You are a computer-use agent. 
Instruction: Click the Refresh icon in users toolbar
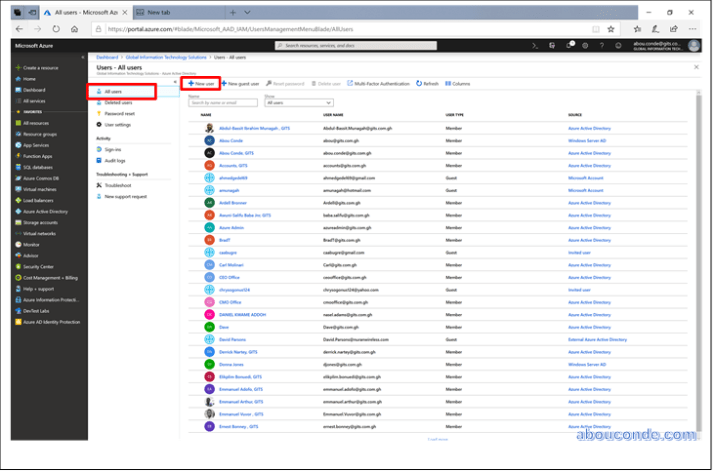427,84
